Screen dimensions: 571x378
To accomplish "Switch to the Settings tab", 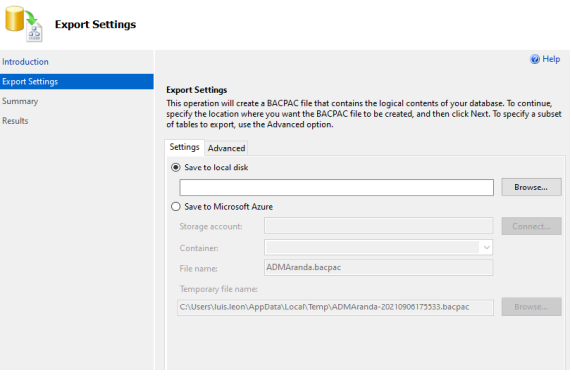I will point(184,147).
